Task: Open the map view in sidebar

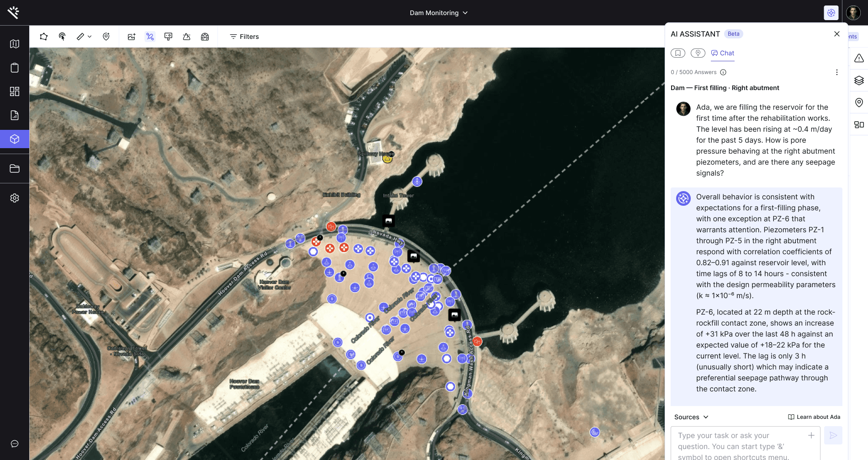Action: click(x=15, y=44)
